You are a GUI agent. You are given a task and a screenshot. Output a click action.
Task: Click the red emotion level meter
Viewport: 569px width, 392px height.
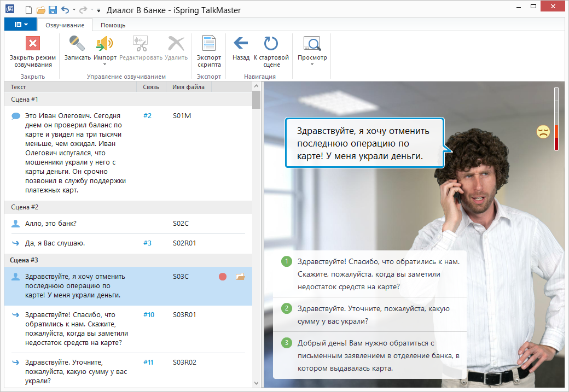(556, 119)
